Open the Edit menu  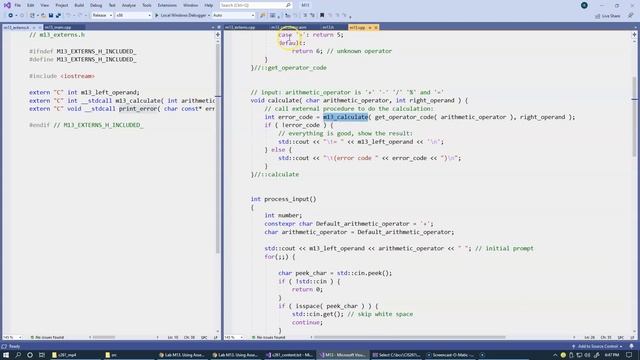click(x=31, y=5)
